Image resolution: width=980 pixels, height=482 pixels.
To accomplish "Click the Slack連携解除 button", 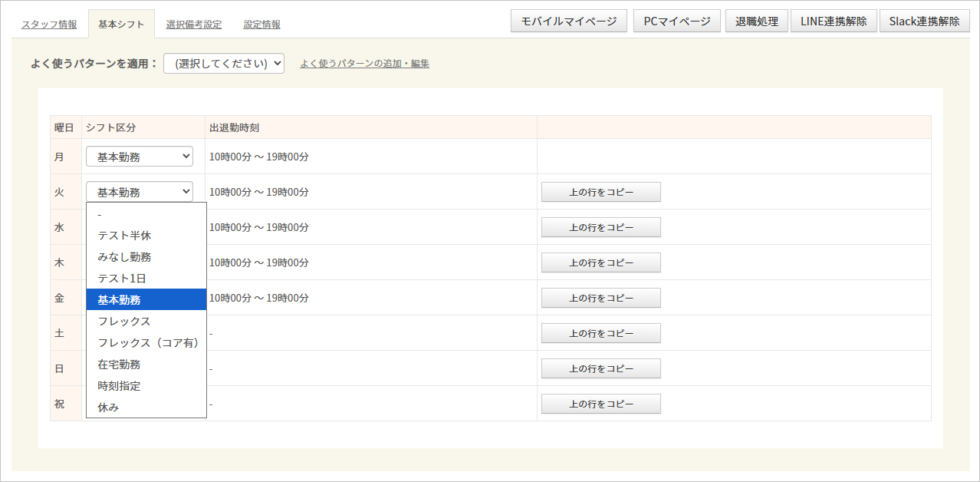I will point(924,21).
